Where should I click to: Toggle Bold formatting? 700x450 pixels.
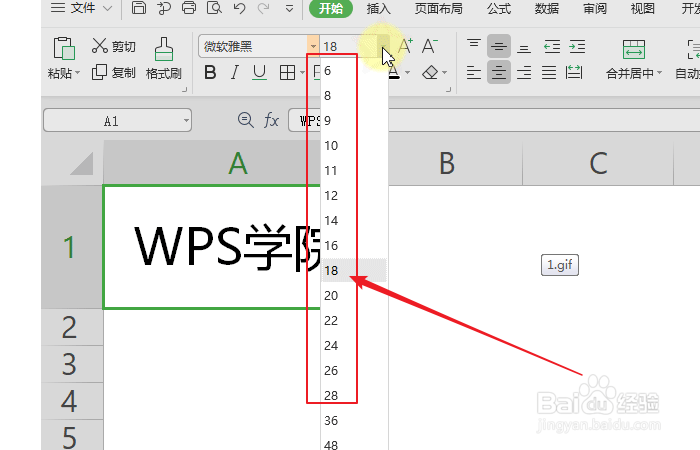point(210,72)
